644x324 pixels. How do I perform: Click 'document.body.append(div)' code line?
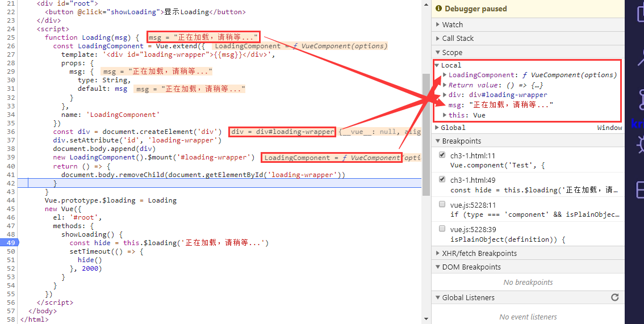pyautogui.click(x=104, y=149)
